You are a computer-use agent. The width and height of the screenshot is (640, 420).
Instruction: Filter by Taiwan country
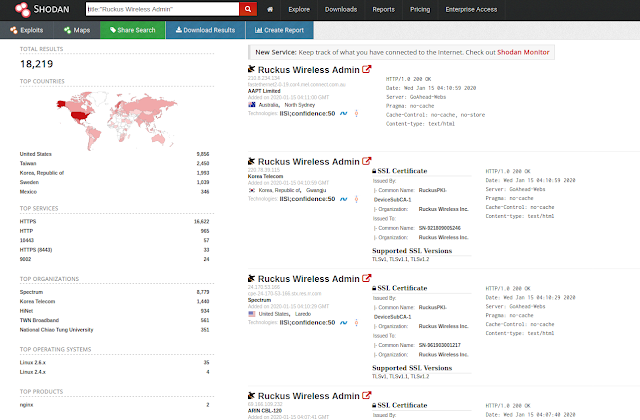[x=28, y=163]
